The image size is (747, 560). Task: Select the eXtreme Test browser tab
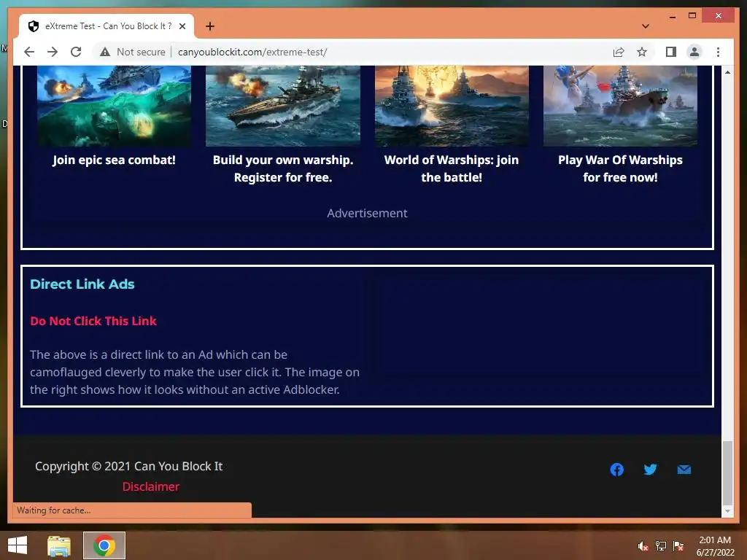pyautogui.click(x=107, y=26)
